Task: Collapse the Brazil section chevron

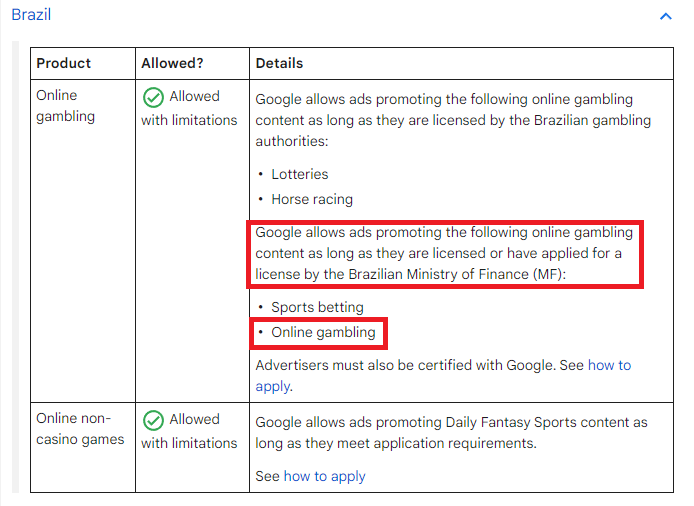Action: coord(666,16)
